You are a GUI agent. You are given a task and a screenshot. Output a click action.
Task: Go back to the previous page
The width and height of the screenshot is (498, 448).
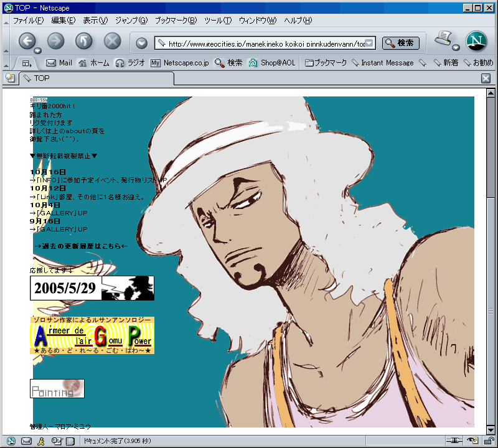pyautogui.click(x=27, y=41)
